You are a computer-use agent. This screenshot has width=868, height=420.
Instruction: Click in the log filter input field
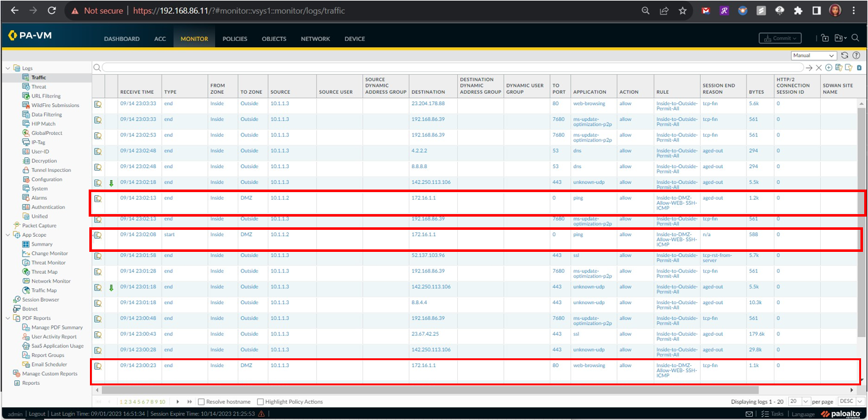[453, 67]
